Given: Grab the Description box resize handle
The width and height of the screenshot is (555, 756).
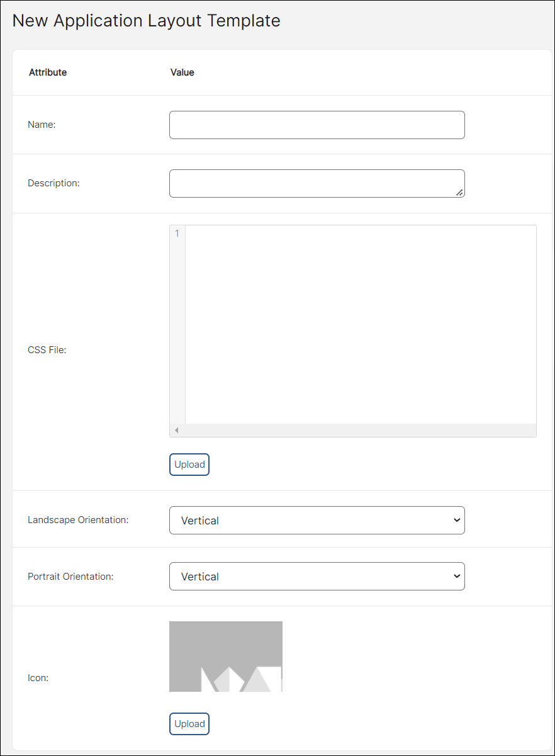Looking at the screenshot, I should (x=459, y=193).
